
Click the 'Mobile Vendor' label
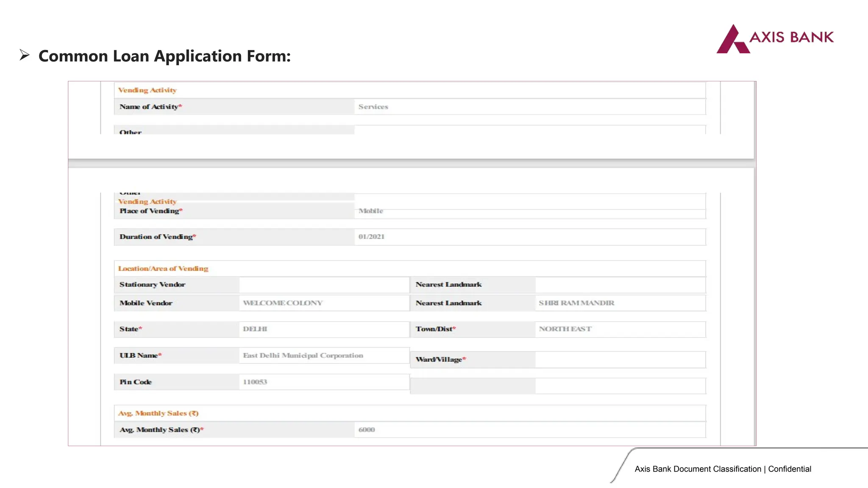(146, 303)
